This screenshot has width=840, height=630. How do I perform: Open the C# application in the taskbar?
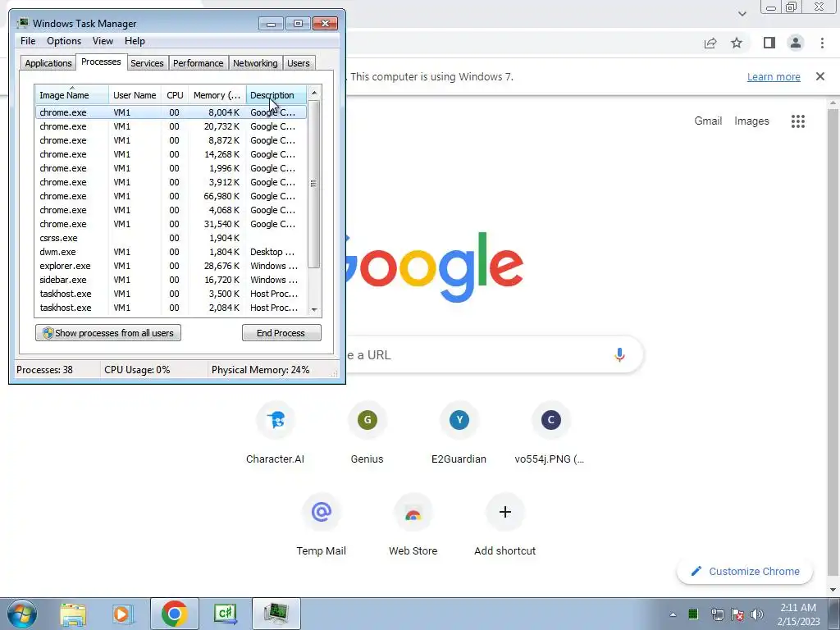[225, 614]
